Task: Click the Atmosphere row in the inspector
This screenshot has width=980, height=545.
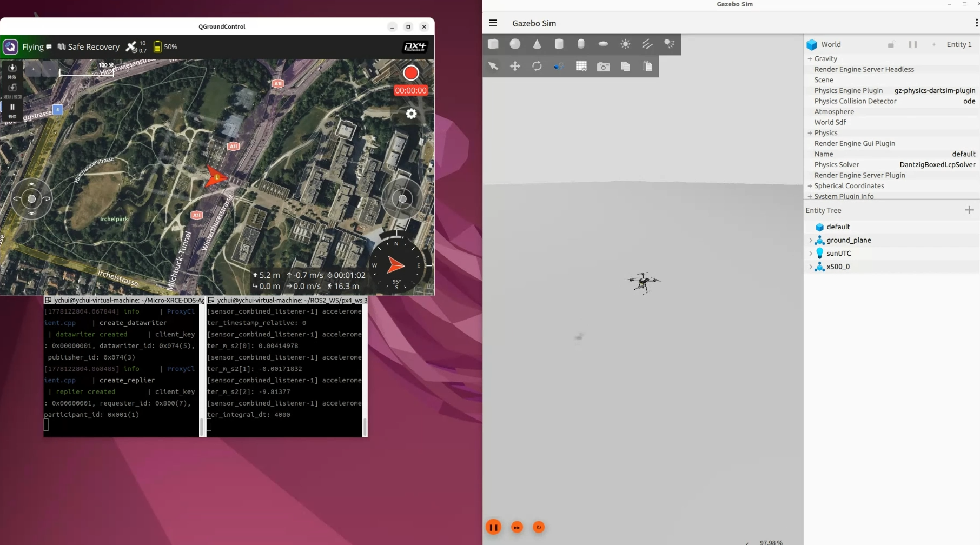Action: click(891, 112)
